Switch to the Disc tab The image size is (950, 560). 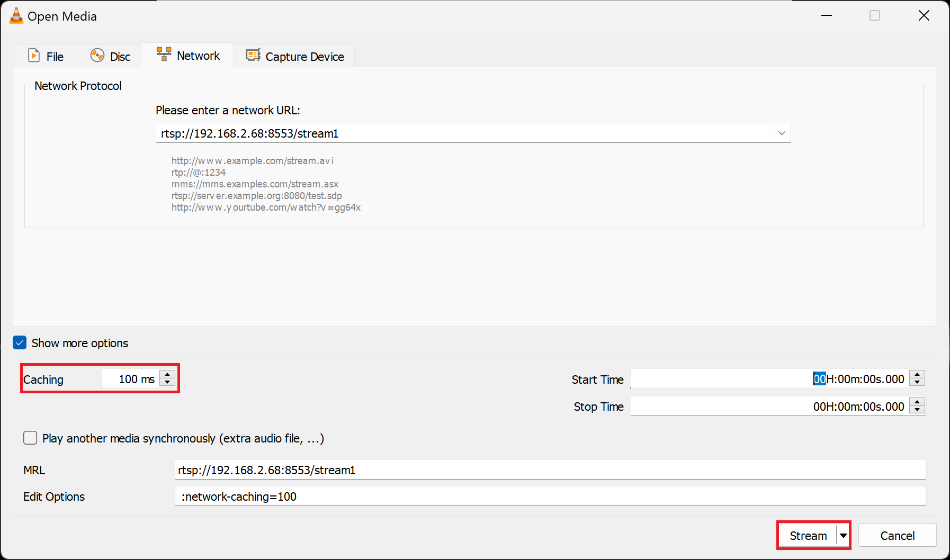(110, 56)
